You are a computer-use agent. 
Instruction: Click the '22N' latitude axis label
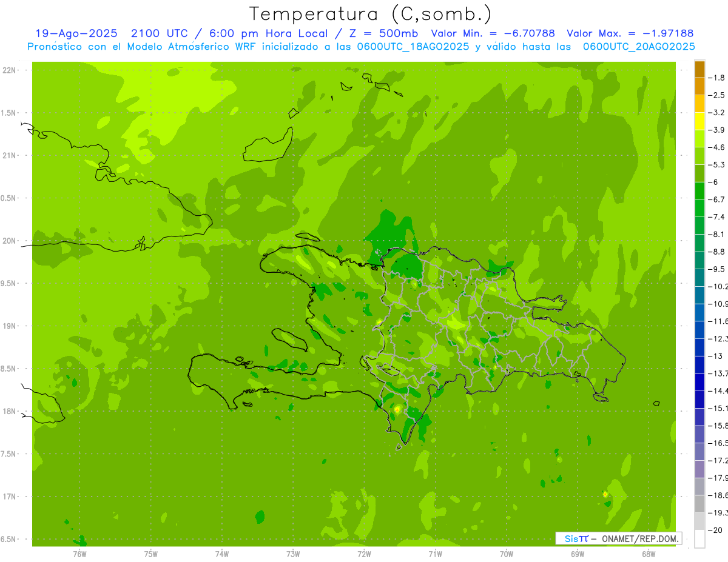point(9,70)
